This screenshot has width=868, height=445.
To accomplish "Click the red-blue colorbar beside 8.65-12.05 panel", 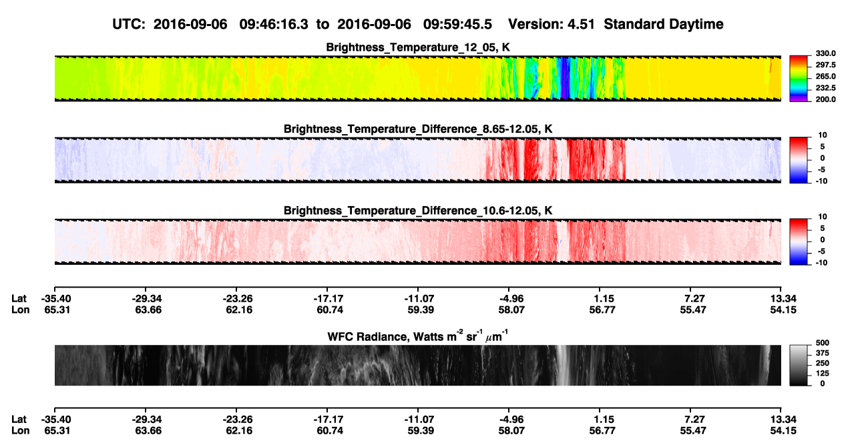I will click(x=799, y=160).
